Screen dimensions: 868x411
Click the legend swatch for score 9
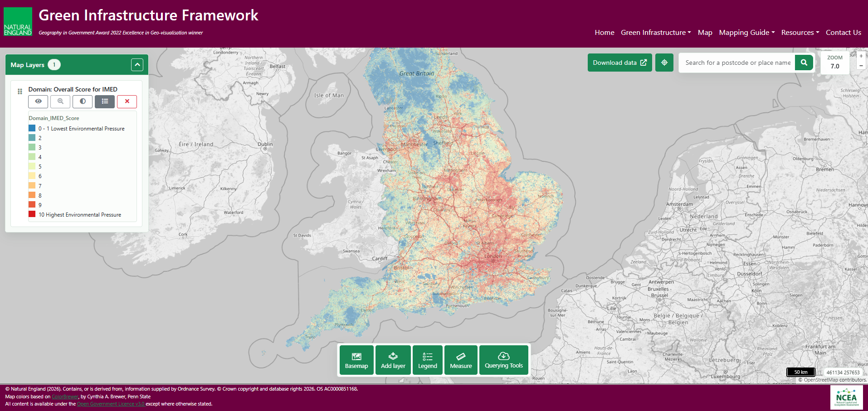click(x=32, y=205)
